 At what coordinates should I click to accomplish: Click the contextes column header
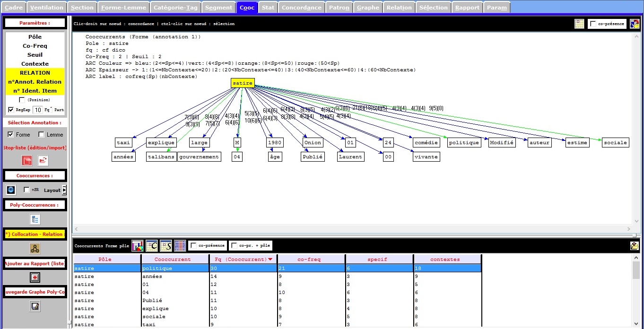click(447, 259)
